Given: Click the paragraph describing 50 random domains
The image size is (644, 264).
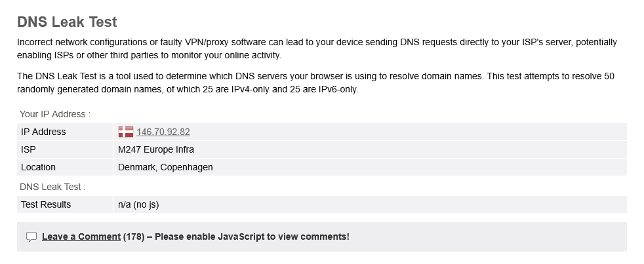Looking at the screenshot, I should (x=315, y=83).
